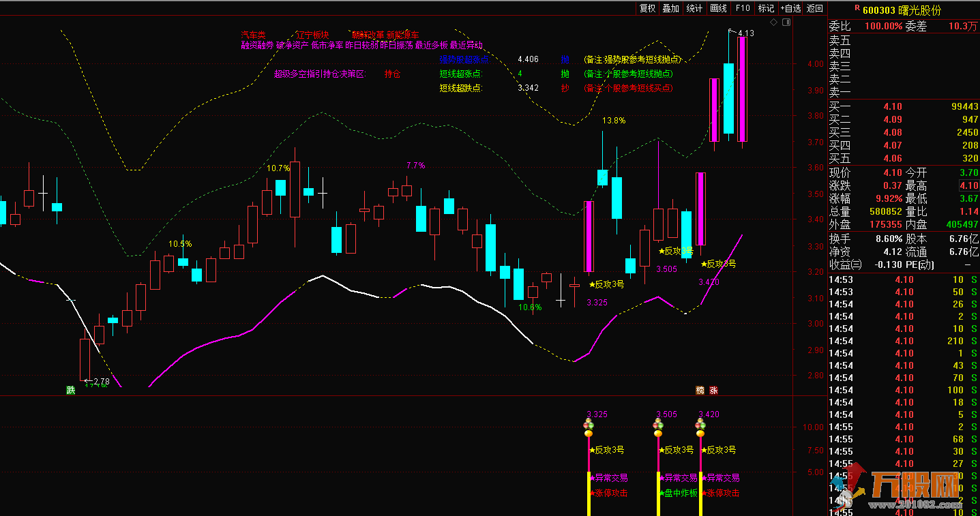This screenshot has width=980, height=516.
Task: Click the 内盘 405497 value
Action: point(961,225)
